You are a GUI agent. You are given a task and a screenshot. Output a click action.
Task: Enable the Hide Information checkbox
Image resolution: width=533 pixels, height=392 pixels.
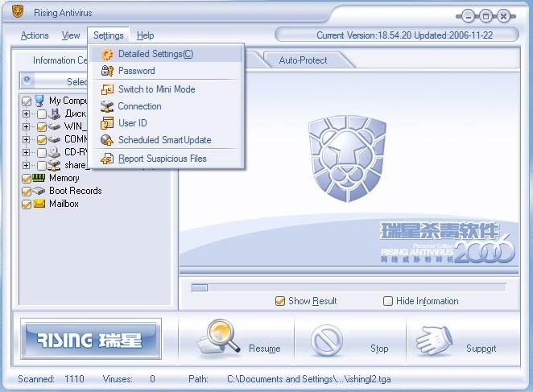point(388,301)
